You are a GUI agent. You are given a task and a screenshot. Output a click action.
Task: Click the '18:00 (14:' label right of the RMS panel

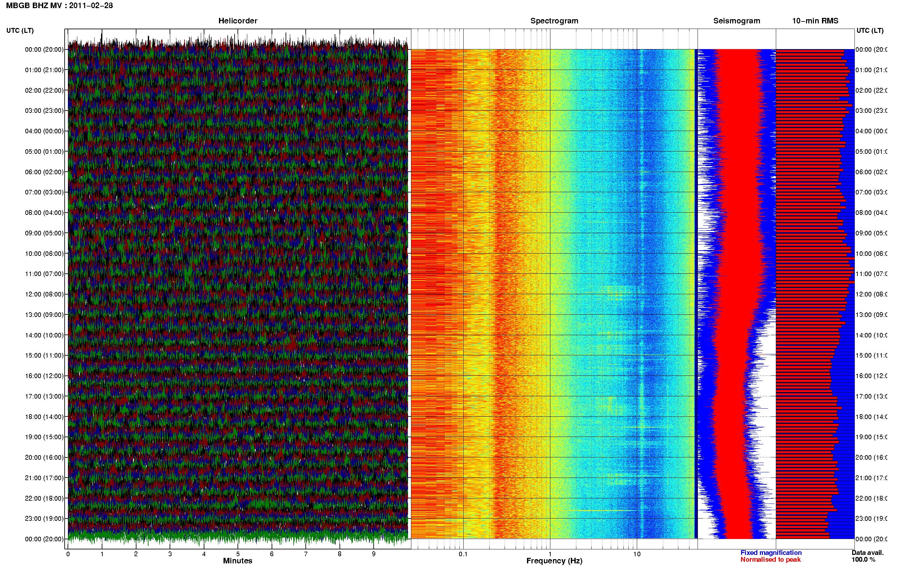871,417
